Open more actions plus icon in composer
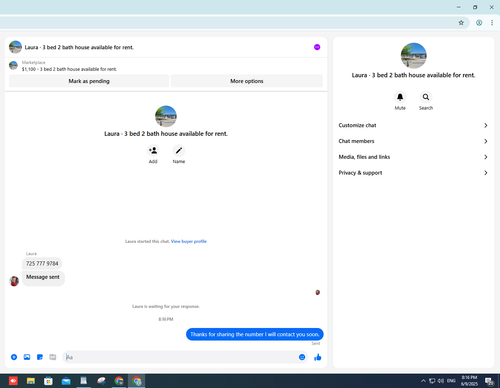Viewport: 500px width, 388px height. coord(14,357)
